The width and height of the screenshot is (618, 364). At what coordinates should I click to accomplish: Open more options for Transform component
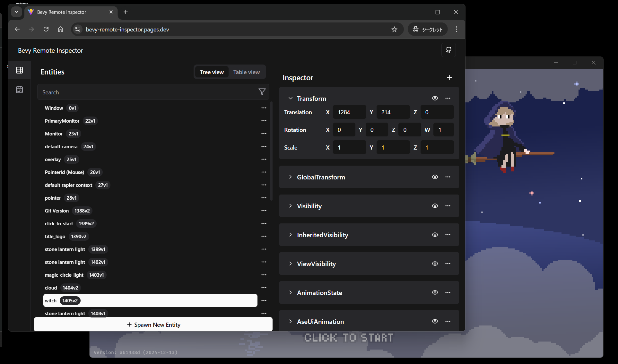pos(448,98)
